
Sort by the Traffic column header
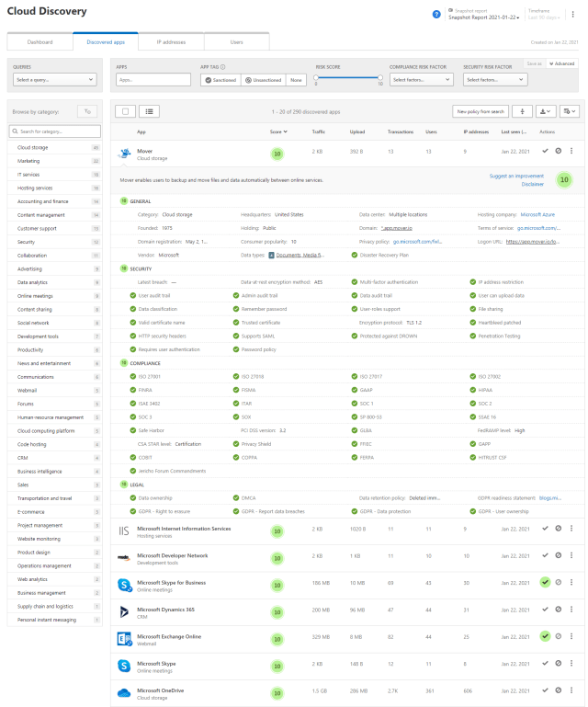tap(319, 131)
